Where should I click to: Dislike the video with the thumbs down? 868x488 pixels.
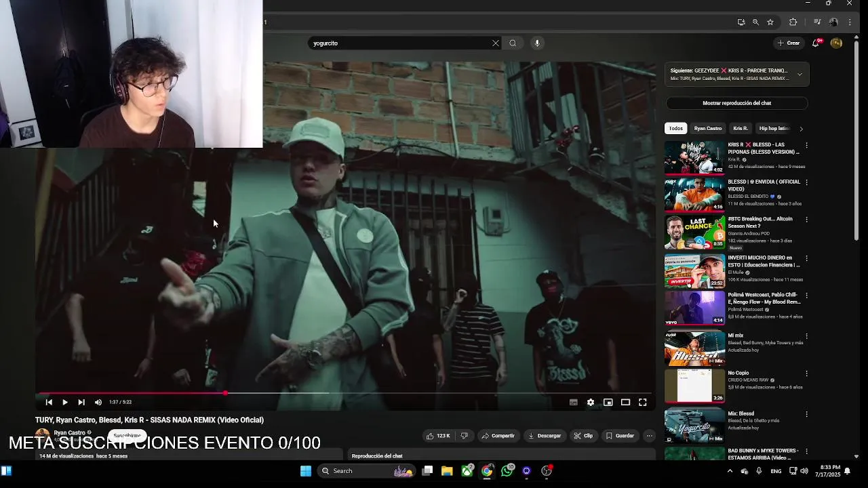click(465, 436)
